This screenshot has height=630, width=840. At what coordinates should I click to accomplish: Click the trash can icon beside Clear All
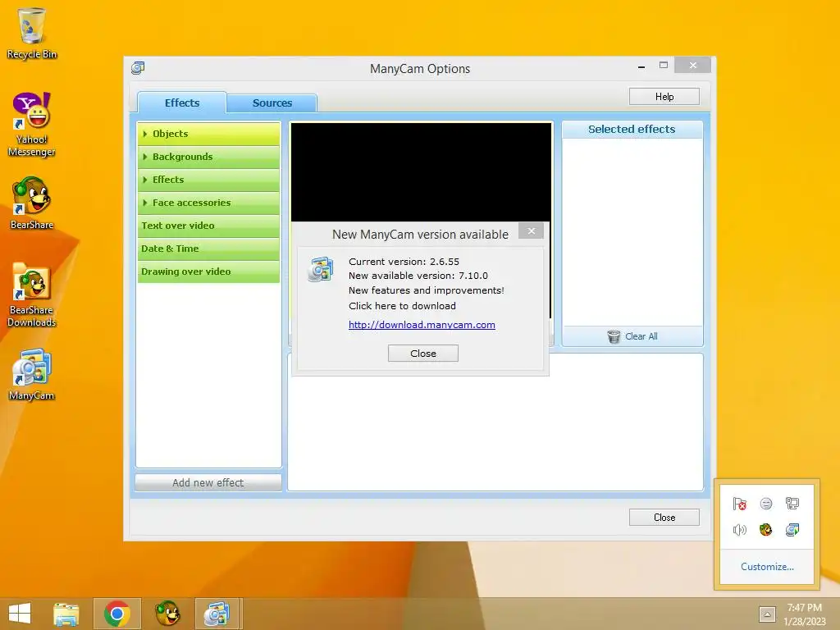614,336
